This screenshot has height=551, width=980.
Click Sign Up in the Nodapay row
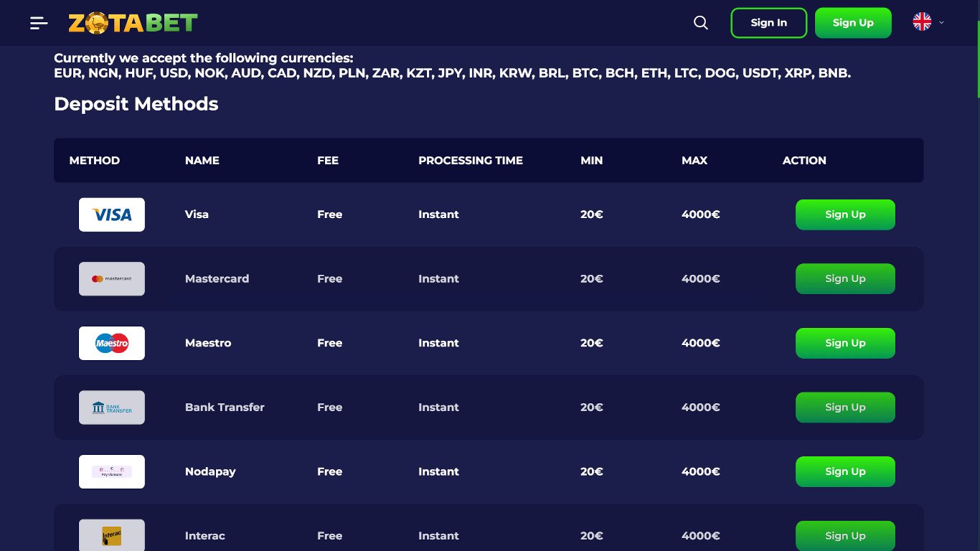(x=845, y=471)
